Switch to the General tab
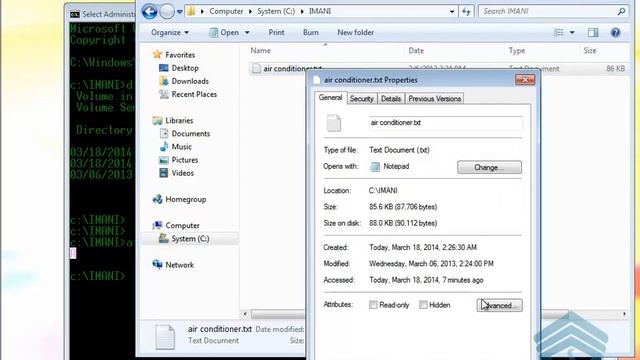The width and height of the screenshot is (640, 360). [x=330, y=98]
